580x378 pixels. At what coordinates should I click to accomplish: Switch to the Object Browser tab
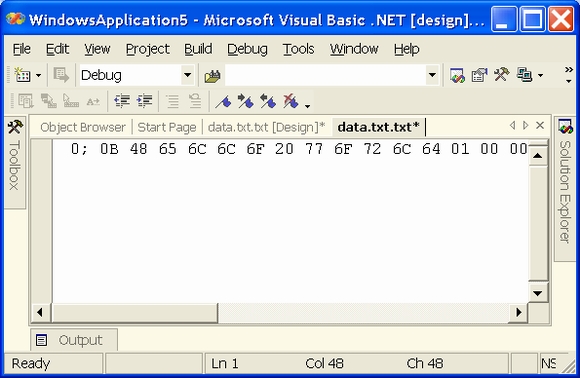pos(83,127)
